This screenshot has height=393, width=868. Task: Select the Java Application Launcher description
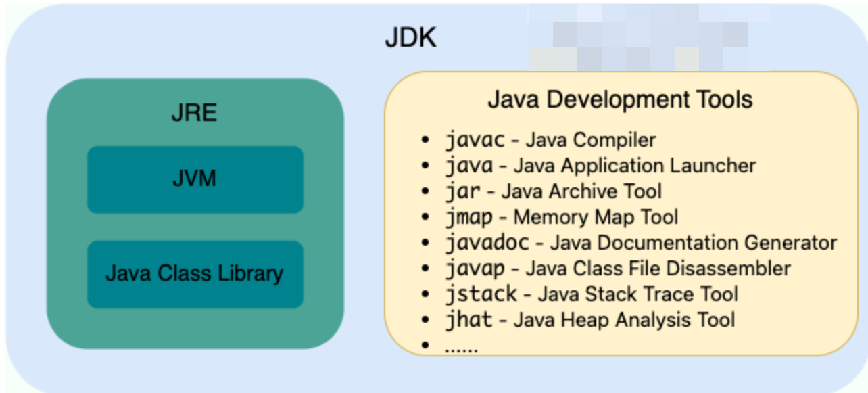[x=634, y=166]
